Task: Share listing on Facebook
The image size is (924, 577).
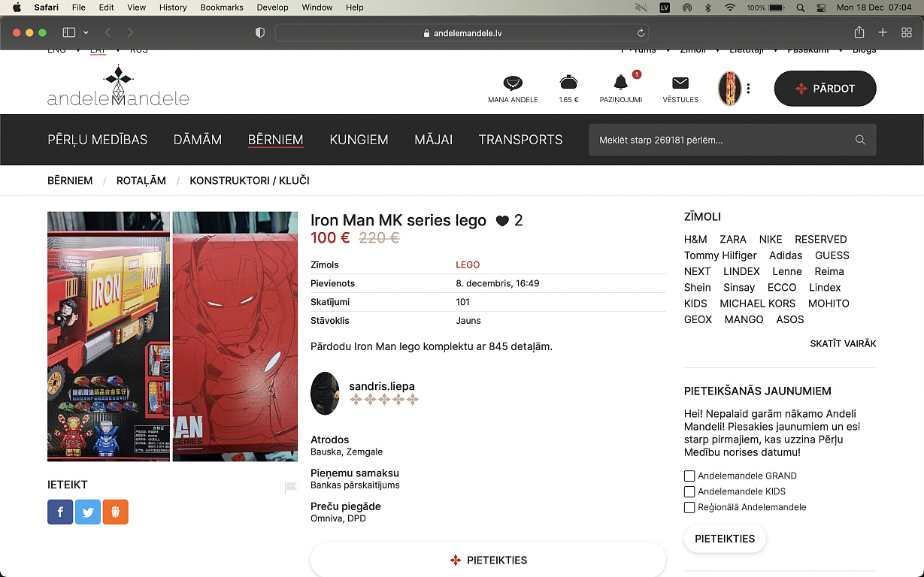Action: [x=60, y=512]
